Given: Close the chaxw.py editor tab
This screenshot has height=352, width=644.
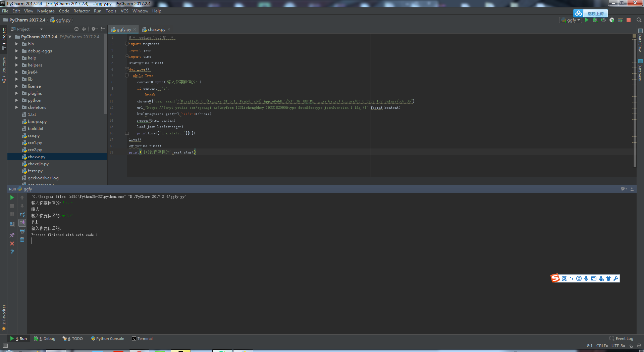Looking at the screenshot, I should pyautogui.click(x=169, y=30).
